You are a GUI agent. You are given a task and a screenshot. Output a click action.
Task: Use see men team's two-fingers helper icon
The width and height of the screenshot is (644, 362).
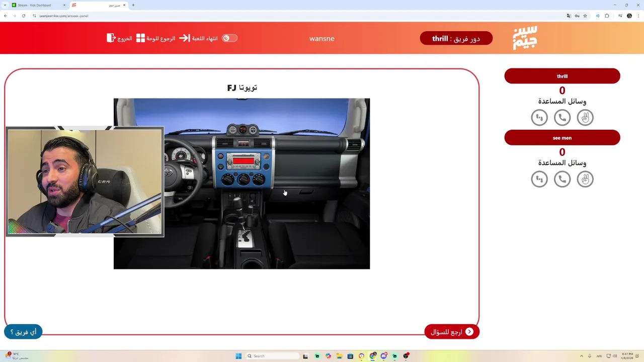(585, 179)
